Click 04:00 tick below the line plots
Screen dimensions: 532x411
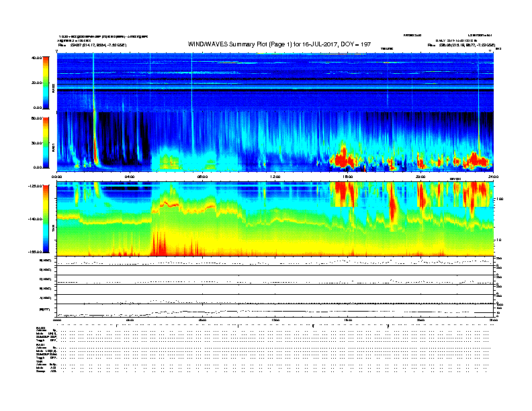(x=129, y=320)
